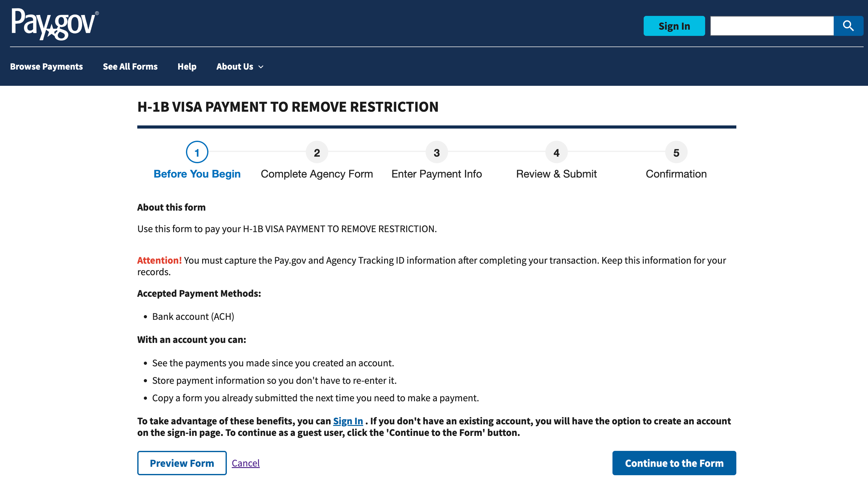
Task: Click the step 4 circle icon
Action: click(x=556, y=152)
